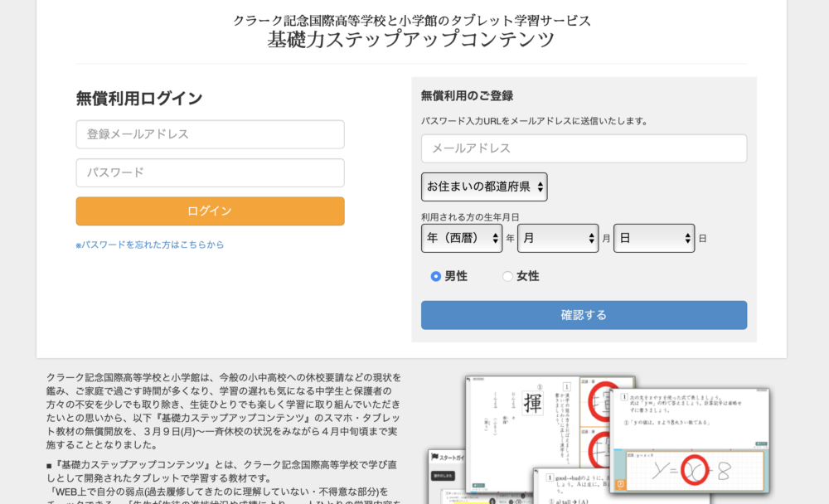The height and width of the screenshot is (504, 829).
Task: Open the お住まいの都道府県 dropdown
Action: (x=484, y=187)
